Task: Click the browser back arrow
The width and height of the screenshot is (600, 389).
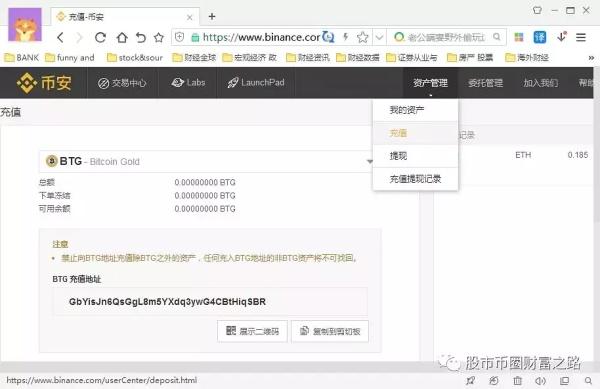Action: (x=60, y=37)
